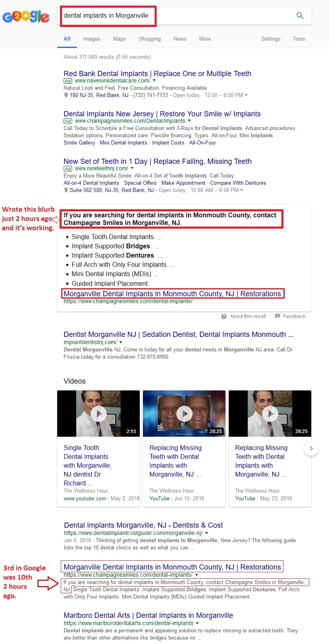Click the Feedback flag icon

[277, 316]
